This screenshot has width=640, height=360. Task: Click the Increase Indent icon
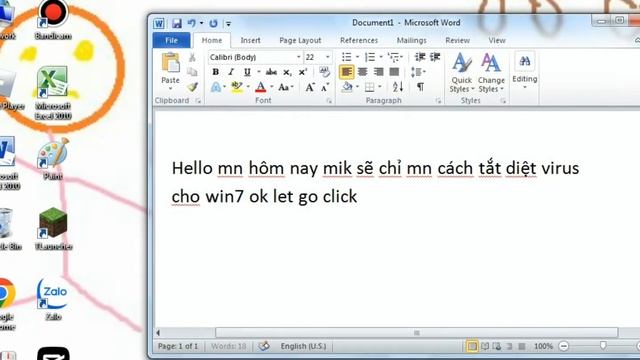click(435, 57)
